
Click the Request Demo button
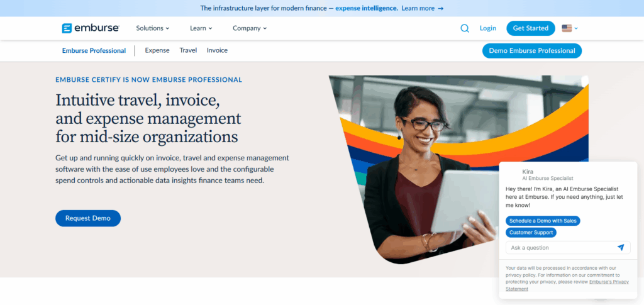tap(88, 218)
